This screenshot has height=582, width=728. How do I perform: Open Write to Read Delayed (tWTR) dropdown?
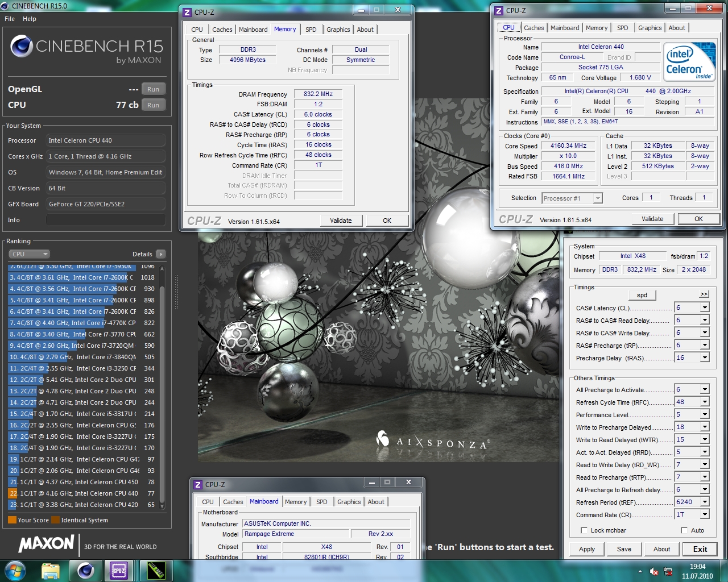tap(705, 439)
